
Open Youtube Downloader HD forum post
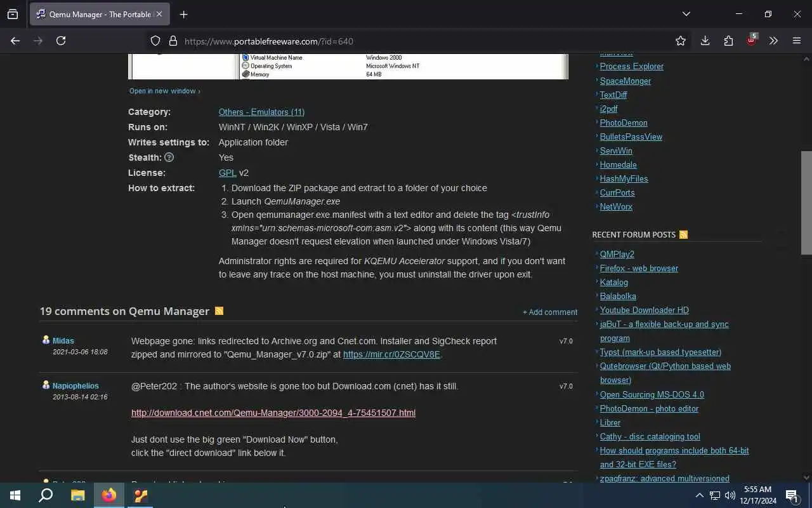[x=645, y=310]
